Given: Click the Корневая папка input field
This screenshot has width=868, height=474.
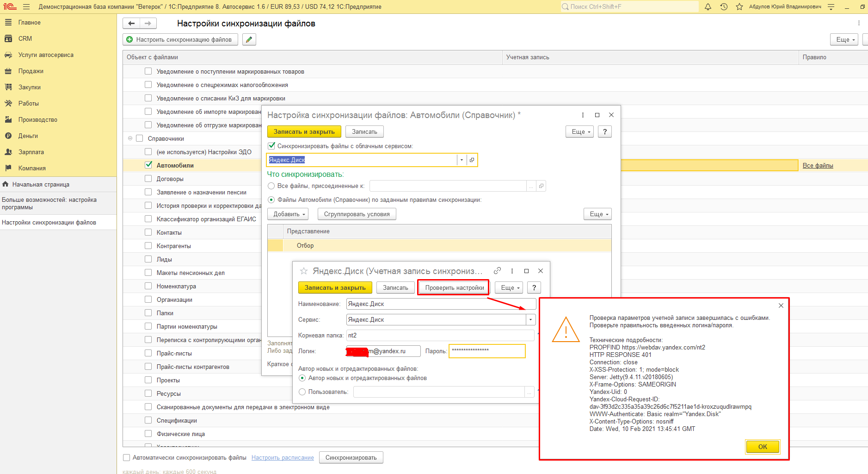Looking at the screenshot, I should (x=440, y=335).
